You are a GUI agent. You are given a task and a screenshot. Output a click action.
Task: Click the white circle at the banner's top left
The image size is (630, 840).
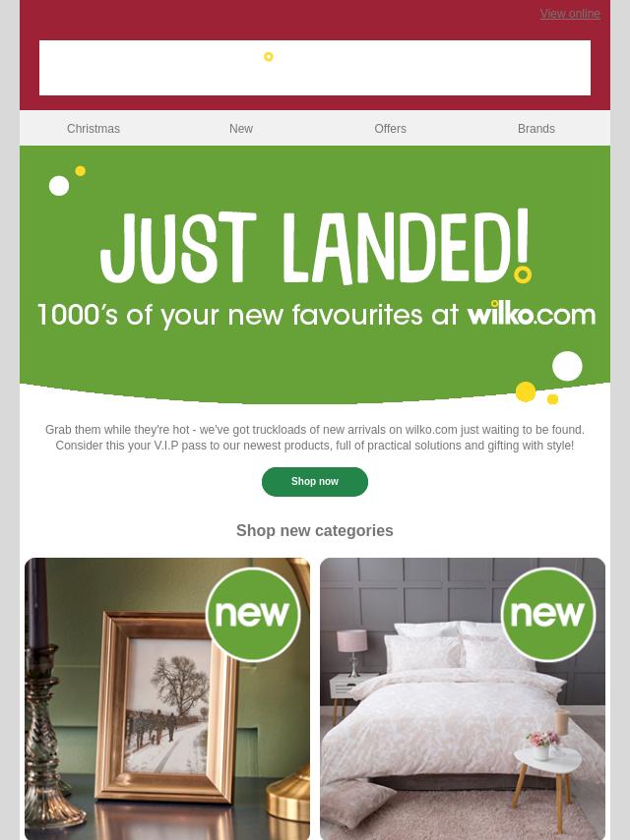59,186
